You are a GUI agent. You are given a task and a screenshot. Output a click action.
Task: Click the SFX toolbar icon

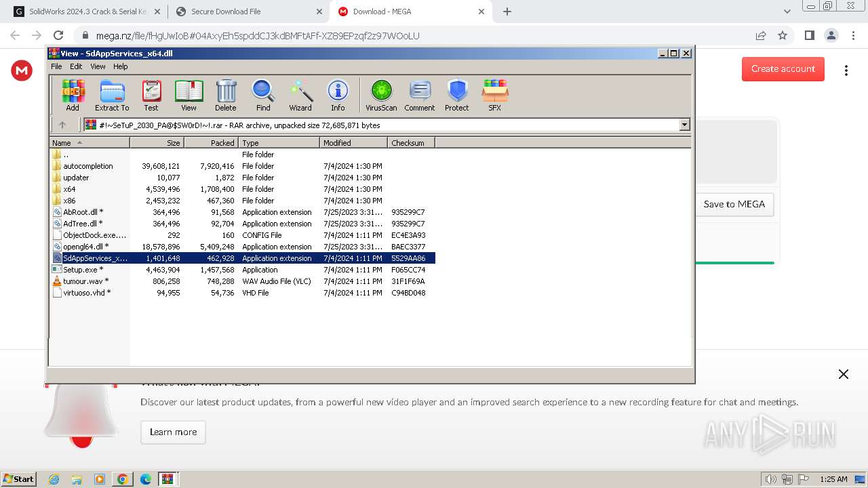click(x=495, y=95)
